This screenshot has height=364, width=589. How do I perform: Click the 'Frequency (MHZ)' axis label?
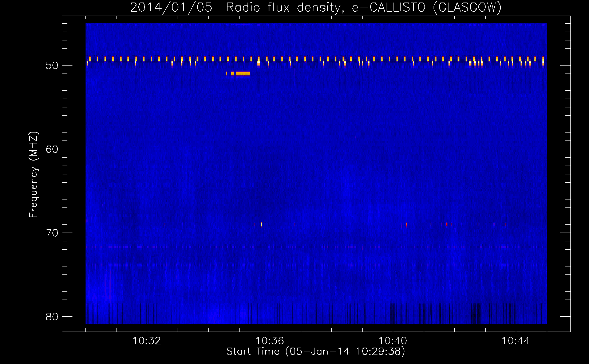[x=33, y=175]
